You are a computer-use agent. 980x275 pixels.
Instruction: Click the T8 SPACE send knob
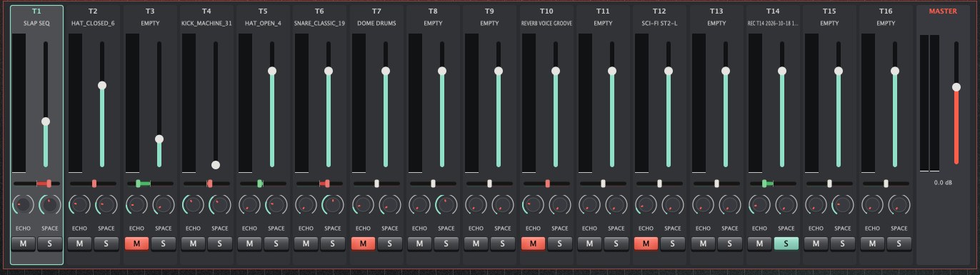pyautogui.click(x=446, y=206)
